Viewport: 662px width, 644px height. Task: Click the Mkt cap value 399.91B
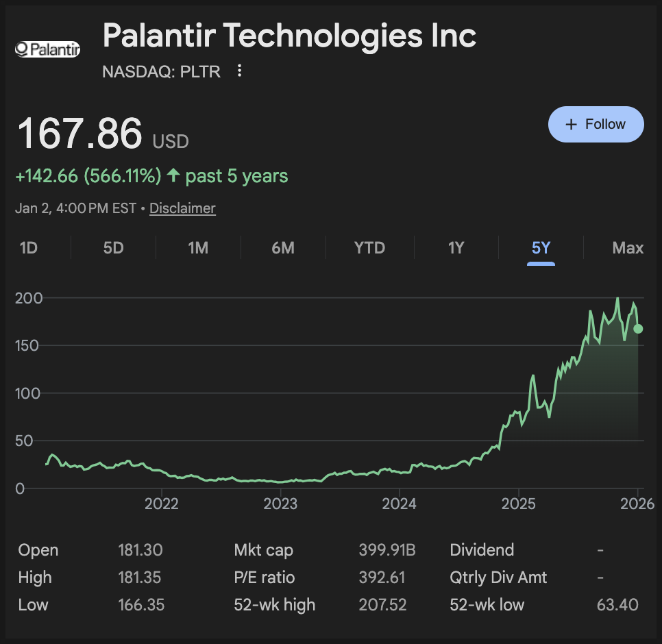tap(387, 550)
